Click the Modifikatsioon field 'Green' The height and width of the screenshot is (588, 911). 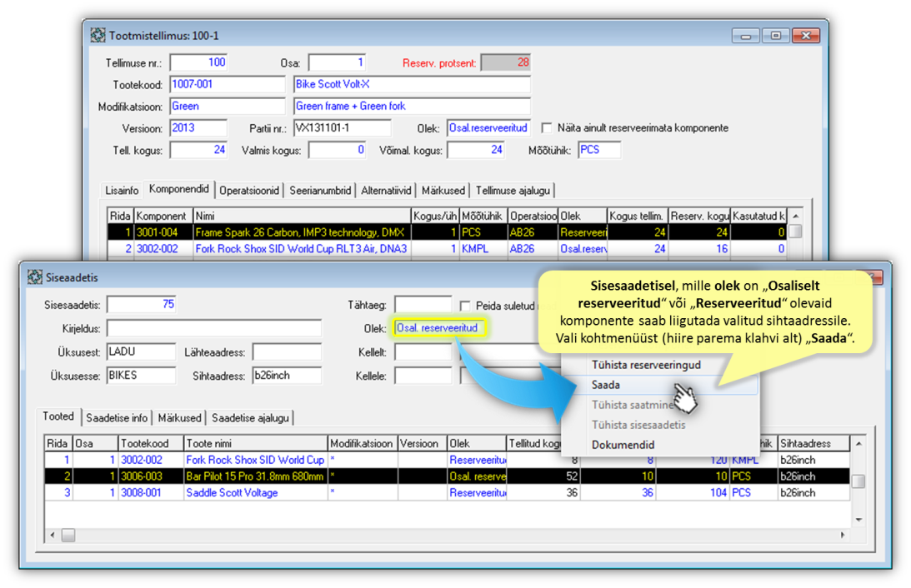pos(228,107)
